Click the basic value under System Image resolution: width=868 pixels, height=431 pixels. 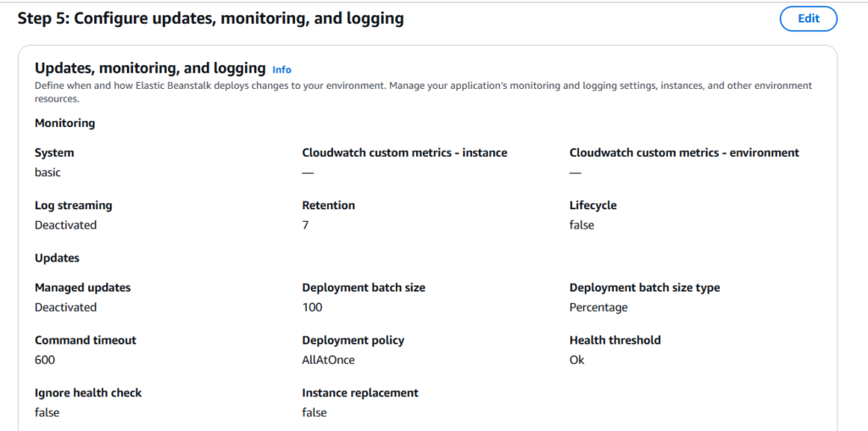(47, 173)
